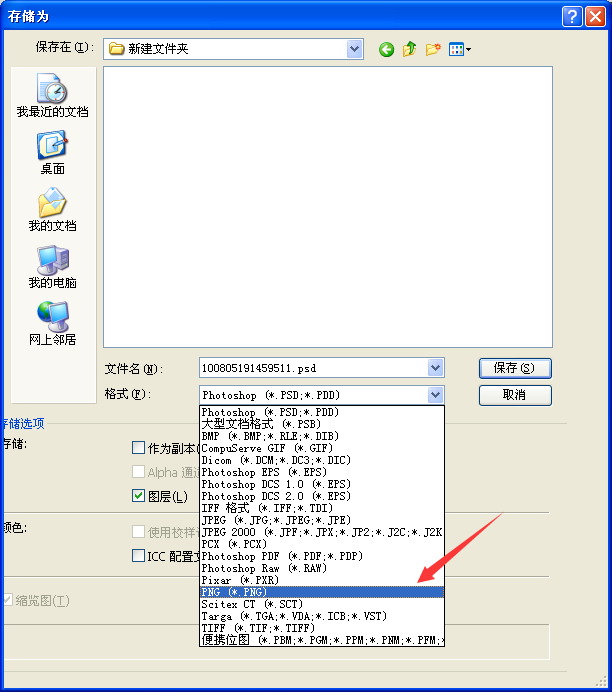The height and width of the screenshot is (692, 612).
Task: Expand the 保存在 folder dropdown
Action: [354, 49]
